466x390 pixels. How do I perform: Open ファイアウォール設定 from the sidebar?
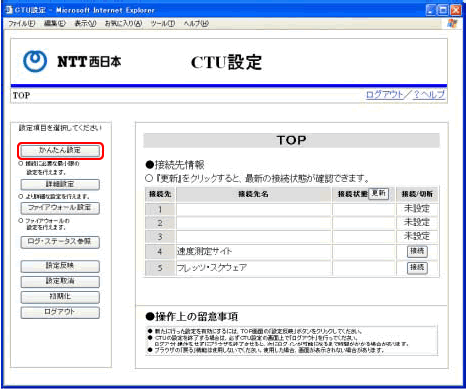pyautogui.click(x=60, y=208)
